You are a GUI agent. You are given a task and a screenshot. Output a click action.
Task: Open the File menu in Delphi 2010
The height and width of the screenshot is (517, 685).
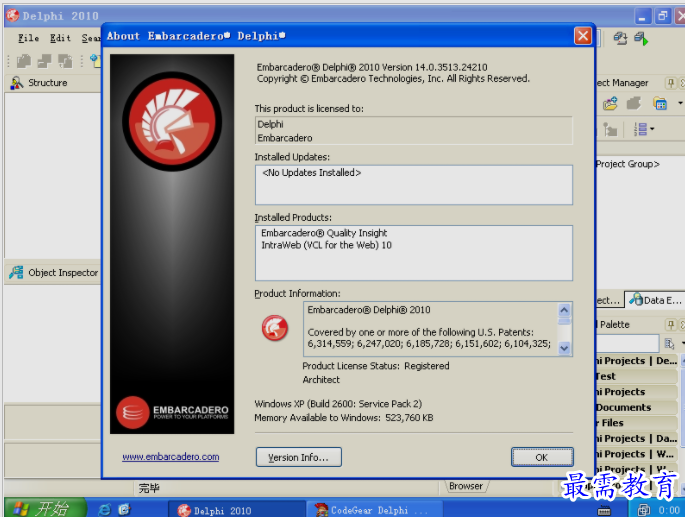[x=28, y=38]
